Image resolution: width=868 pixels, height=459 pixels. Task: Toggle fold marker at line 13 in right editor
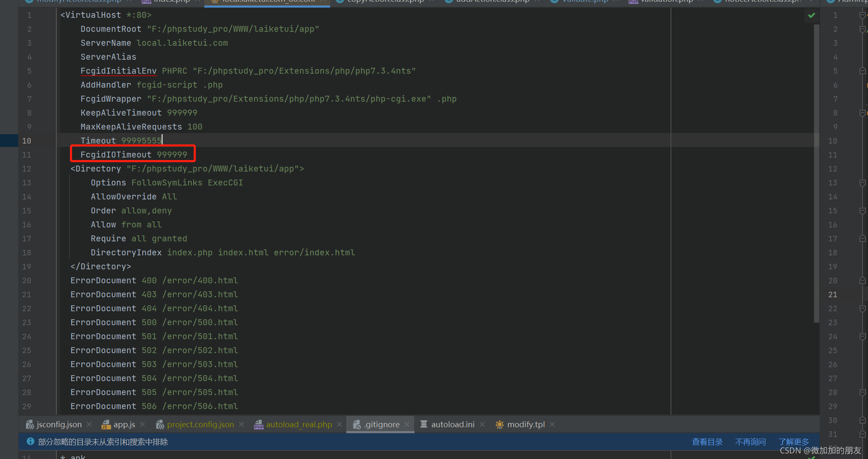click(862, 183)
